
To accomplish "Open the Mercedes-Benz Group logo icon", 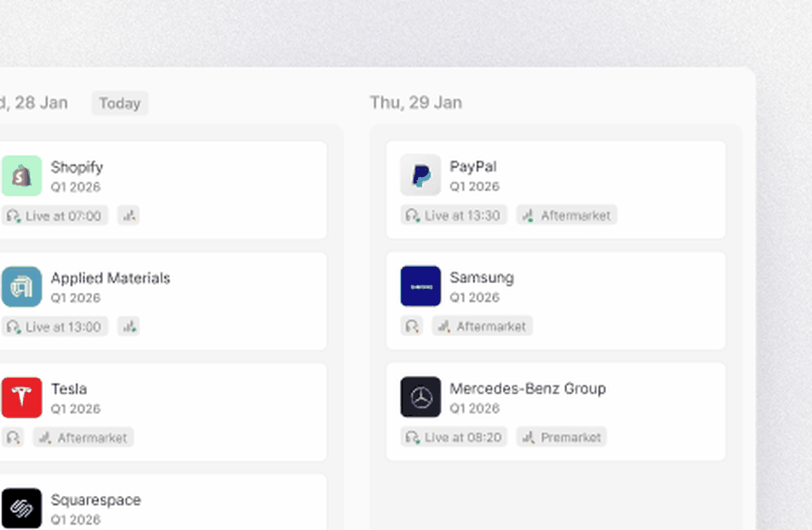I will coord(420,397).
